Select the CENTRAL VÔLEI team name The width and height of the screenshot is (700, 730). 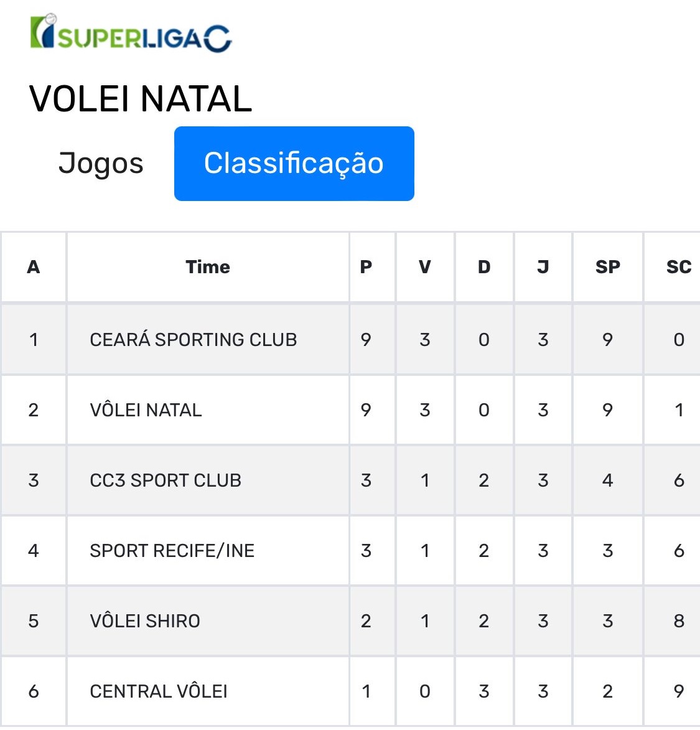159,691
